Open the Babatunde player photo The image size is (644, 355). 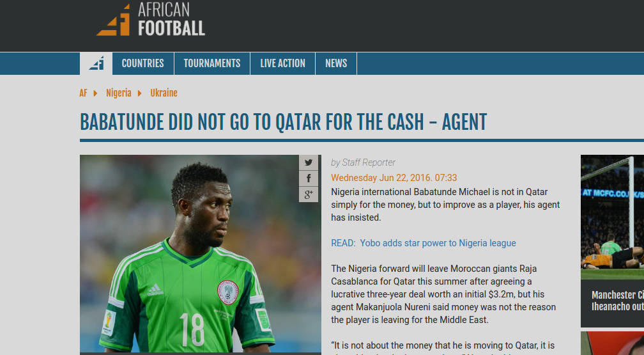pyautogui.click(x=201, y=254)
